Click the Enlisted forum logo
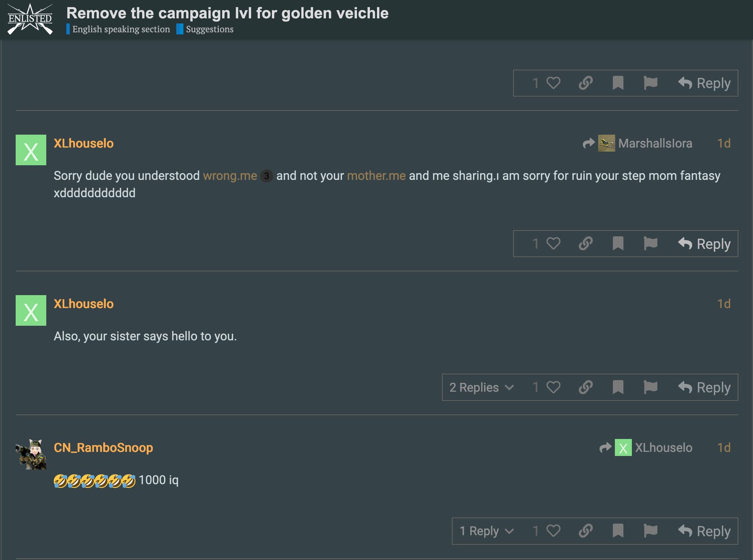The image size is (753, 560). [x=30, y=19]
